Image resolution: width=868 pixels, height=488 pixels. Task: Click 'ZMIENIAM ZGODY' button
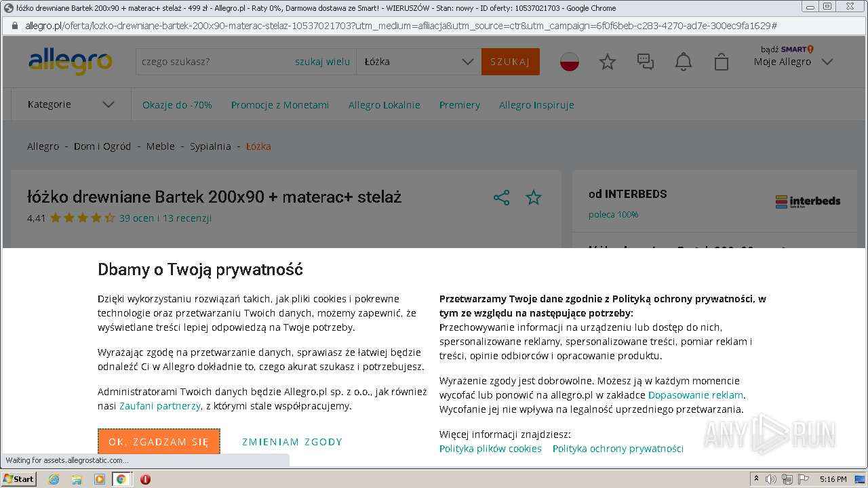[x=292, y=442]
